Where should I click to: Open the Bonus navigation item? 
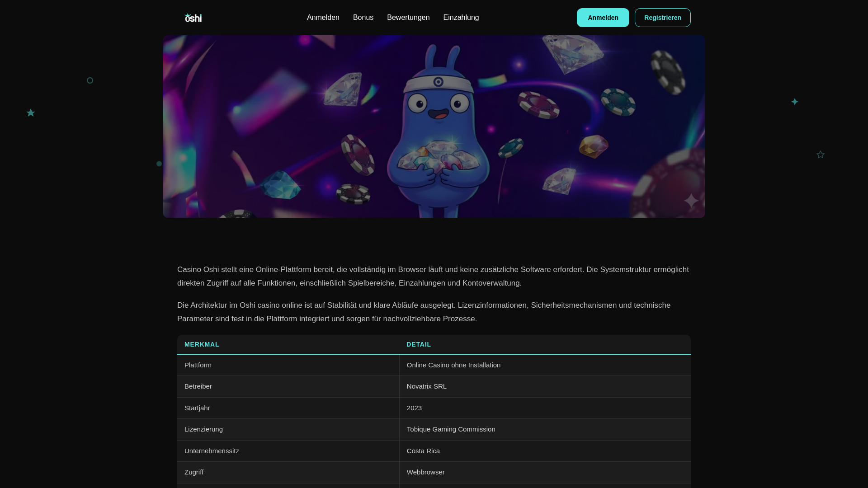363,18
